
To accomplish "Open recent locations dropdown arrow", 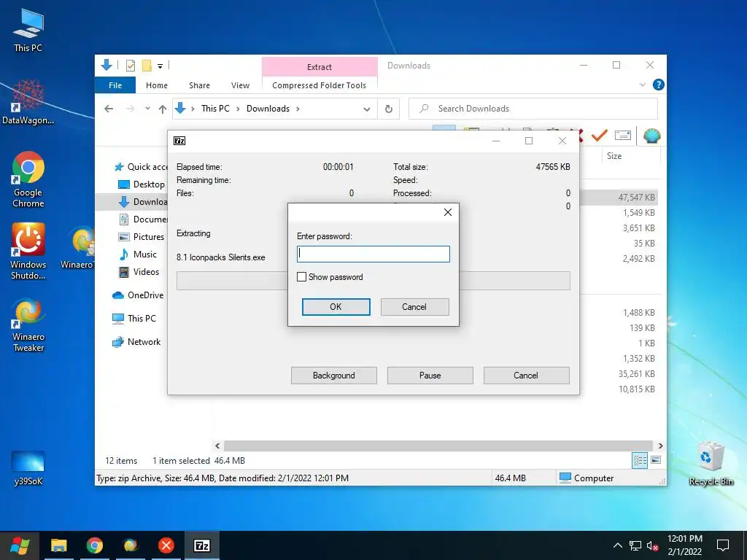I will [147, 109].
